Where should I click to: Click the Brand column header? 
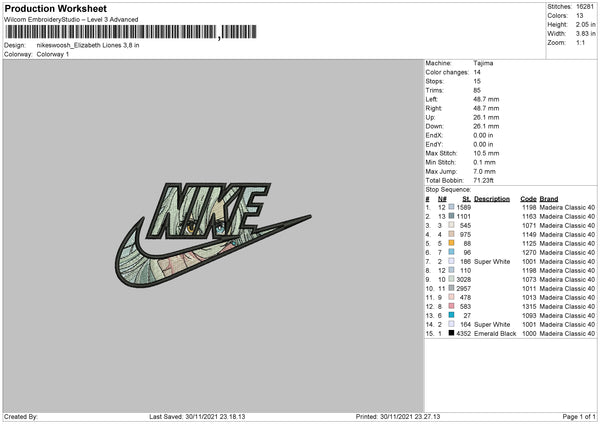549,199
